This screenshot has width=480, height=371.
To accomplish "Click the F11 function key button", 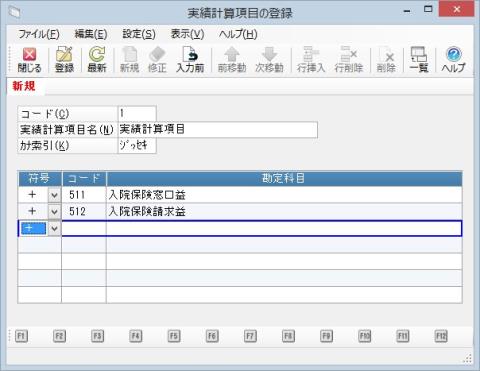I will pos(403,336).
